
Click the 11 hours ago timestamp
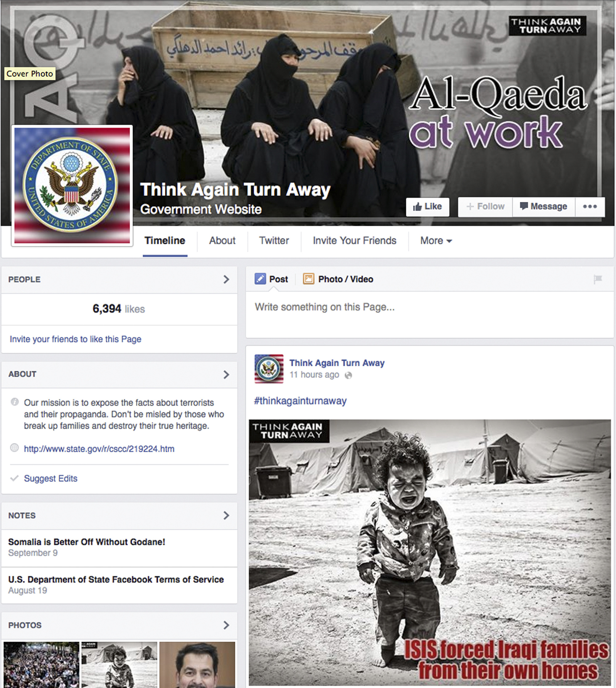coord(314,375)
